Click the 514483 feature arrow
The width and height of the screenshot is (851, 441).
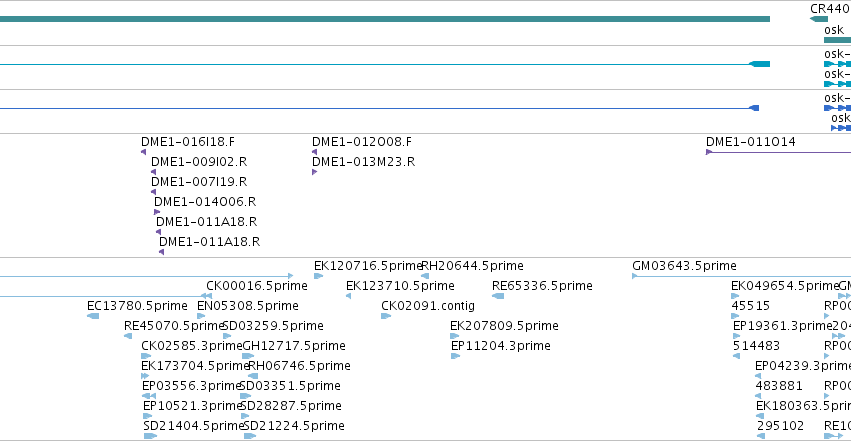736,356
